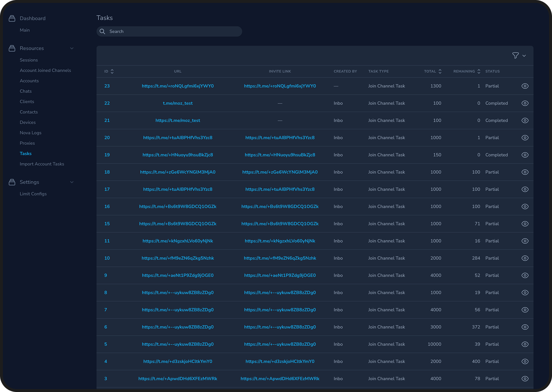The image size is (552, 392).
Task: Click Invite Link column header
Action: pyautogui.click(x=280, y=72)
